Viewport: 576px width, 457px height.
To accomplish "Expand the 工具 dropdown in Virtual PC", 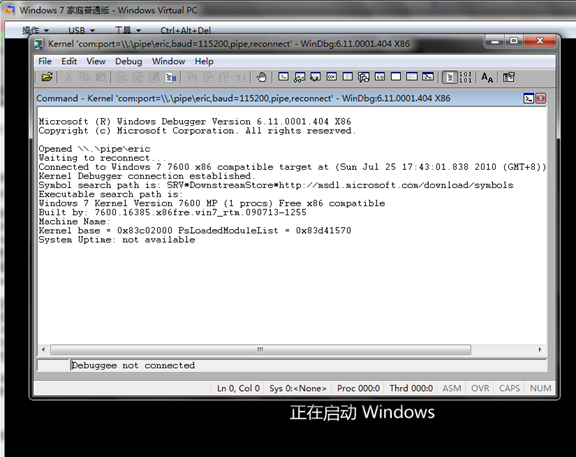I will tap(128, 30).
